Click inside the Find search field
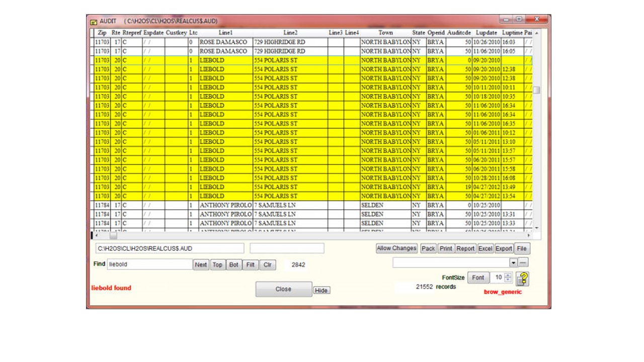 pos(151,264)
